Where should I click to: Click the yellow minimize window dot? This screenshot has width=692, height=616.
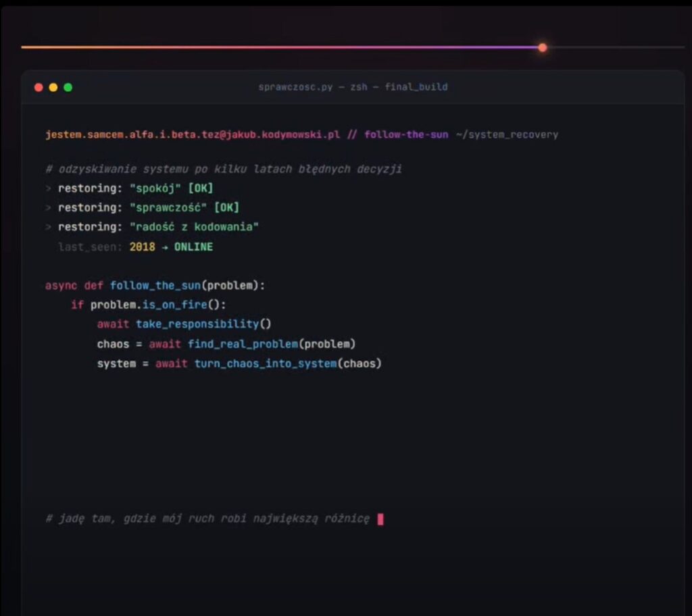click(53, 87)
